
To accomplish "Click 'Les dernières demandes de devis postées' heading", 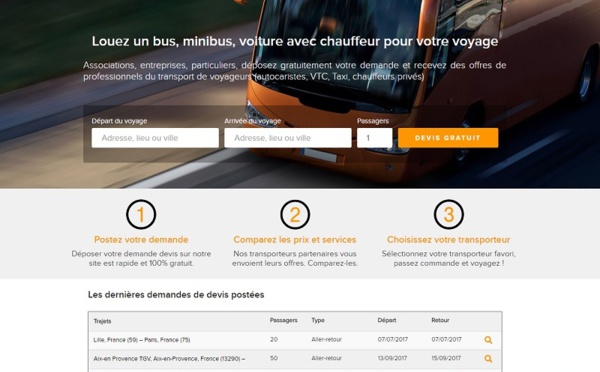I will click(176, 295).
